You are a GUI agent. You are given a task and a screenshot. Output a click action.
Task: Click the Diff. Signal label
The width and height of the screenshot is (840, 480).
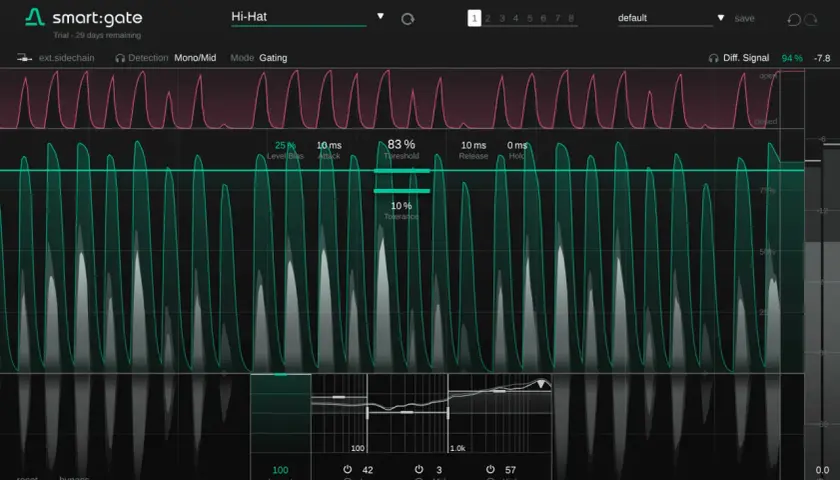pyautogui.click(x=746, y=58)
